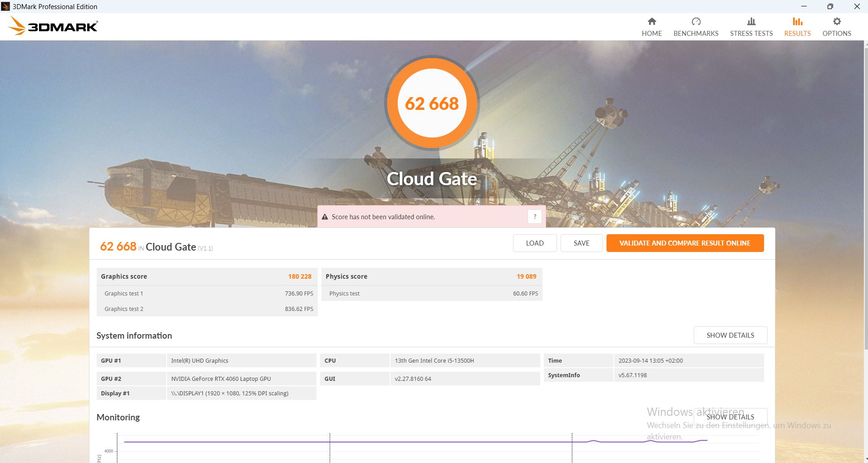Screen dimensions: 868x463
Task: Click the question mark help button
Action: [x=534, y=217]
